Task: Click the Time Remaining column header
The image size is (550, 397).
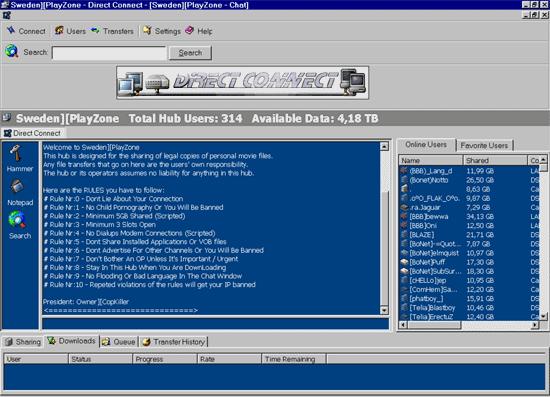Action: [x=294, y=359]
